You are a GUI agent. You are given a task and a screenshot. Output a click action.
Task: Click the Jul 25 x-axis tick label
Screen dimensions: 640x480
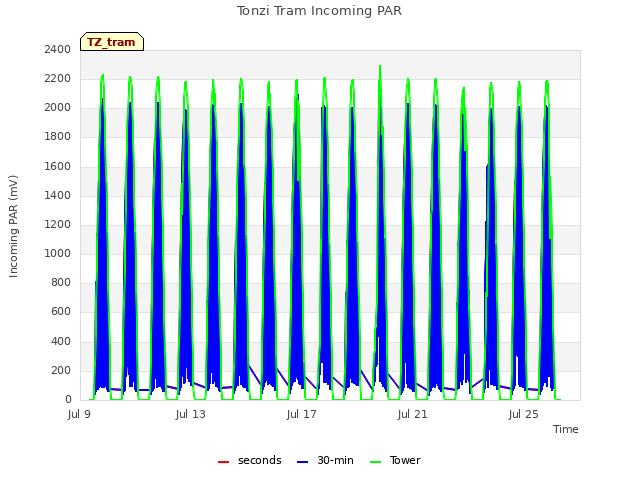point(524,415)
